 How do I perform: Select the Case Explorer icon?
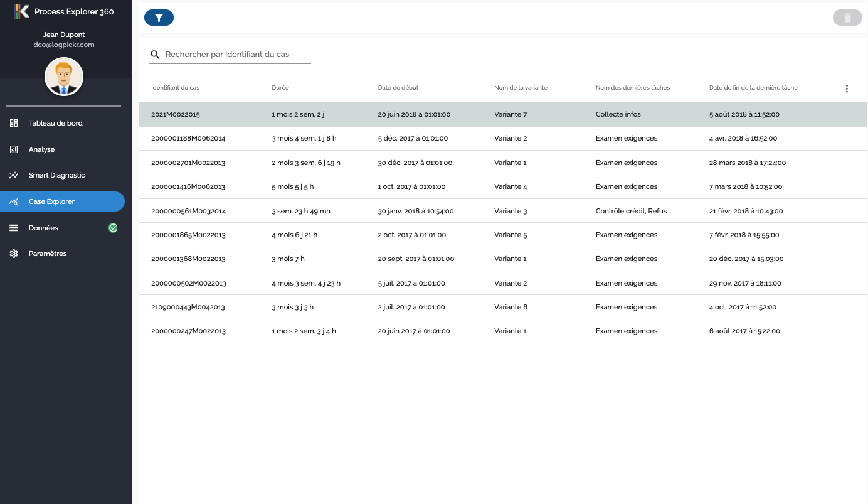point(13,201)
